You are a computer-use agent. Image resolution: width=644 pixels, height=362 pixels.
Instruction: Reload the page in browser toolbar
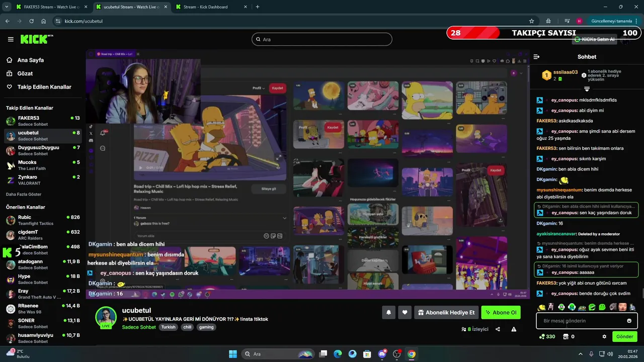[x=31, y=21]
